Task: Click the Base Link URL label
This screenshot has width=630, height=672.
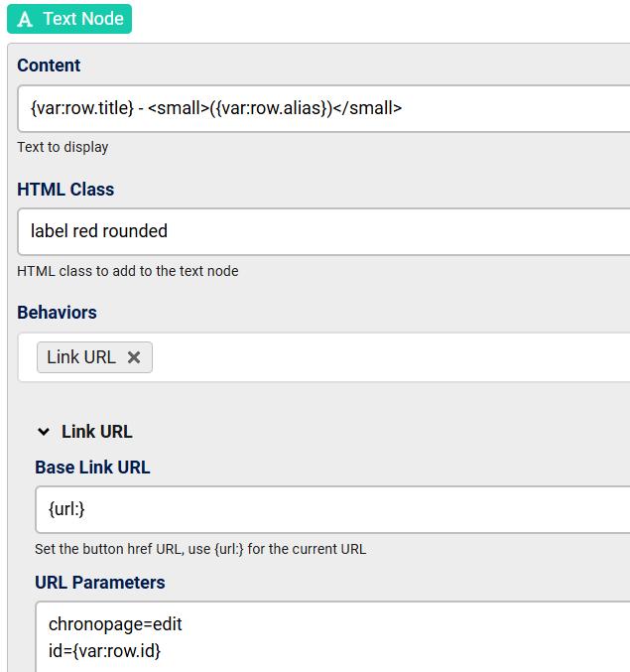Action: 92,468
